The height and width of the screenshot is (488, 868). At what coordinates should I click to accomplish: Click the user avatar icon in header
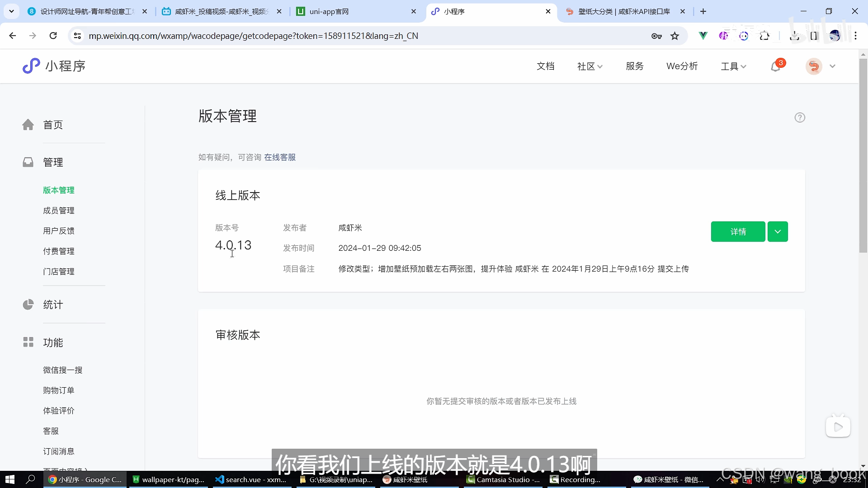(x=814, y=66)
